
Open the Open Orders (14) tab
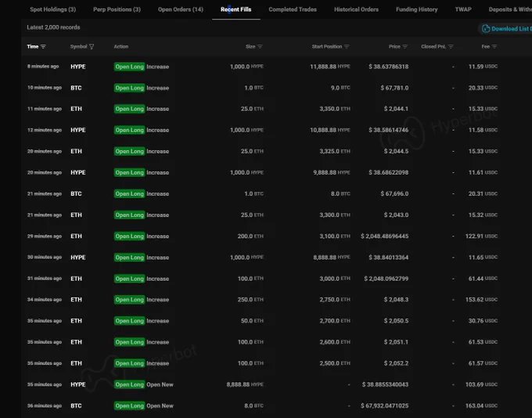[181, 9]
